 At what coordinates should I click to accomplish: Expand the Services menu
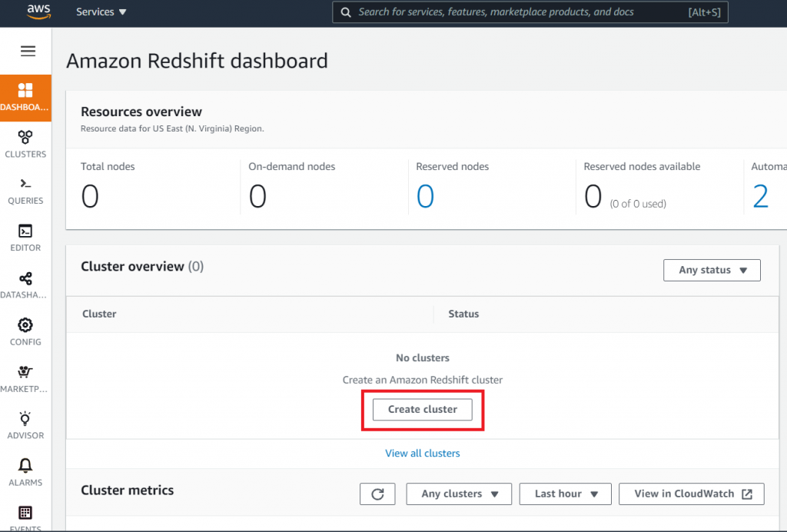(101, 12)
